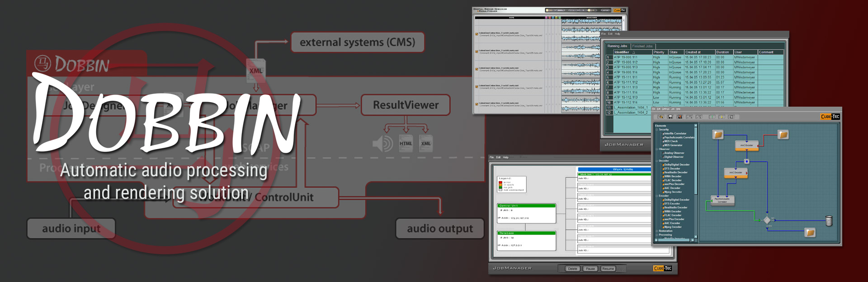Select the diamond decision node in the workflow
The image size is (868, 282).
click(767, 220)
